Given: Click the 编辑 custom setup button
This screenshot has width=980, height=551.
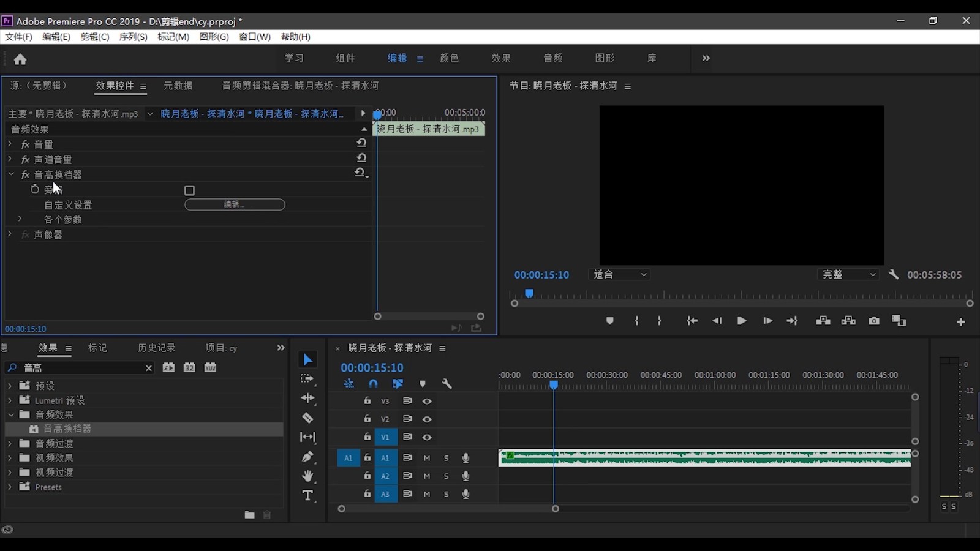Looking at the screenshot, I should coord(235,204).
